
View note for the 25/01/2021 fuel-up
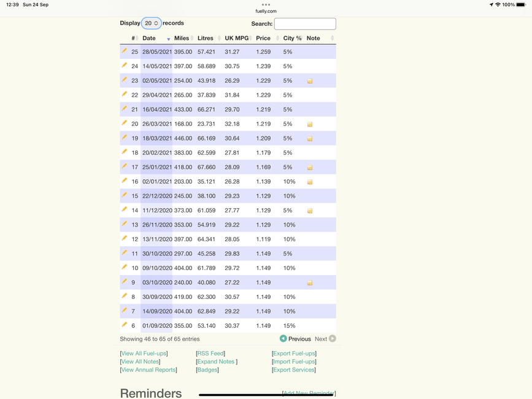310,168
